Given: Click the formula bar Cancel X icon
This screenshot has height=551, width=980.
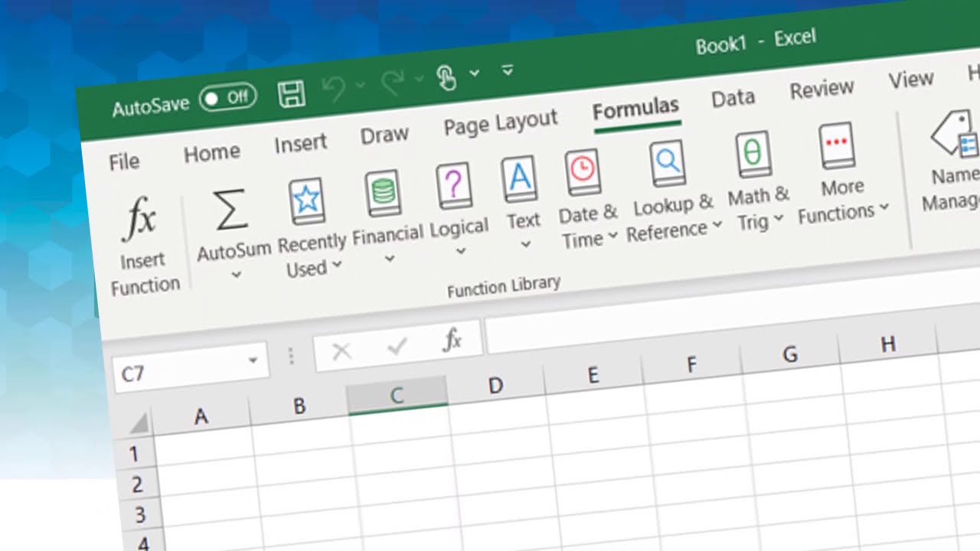Looking at the screenshot, I should coord(341,351).
